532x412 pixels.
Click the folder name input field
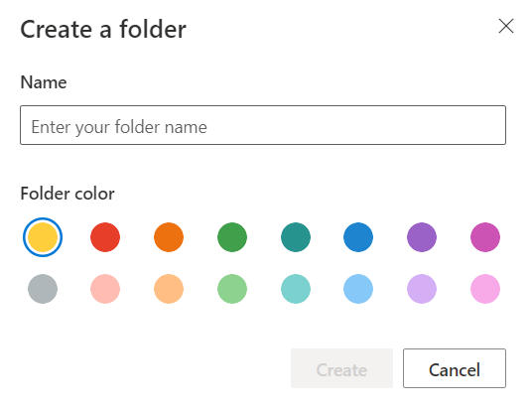pyautogui.click(x=263, y=125)
